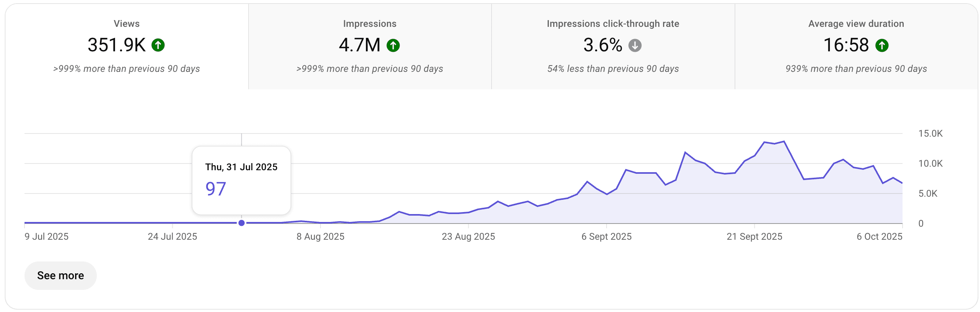Click the 9 Jul 2025 axis label
This screenshot has height=312, width=980.
(46, 237)
